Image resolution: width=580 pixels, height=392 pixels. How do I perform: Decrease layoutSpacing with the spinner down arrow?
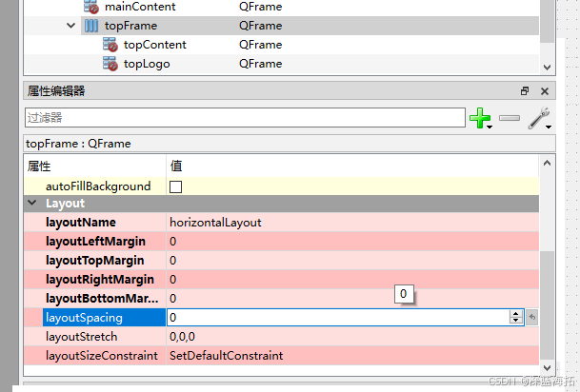515,321
